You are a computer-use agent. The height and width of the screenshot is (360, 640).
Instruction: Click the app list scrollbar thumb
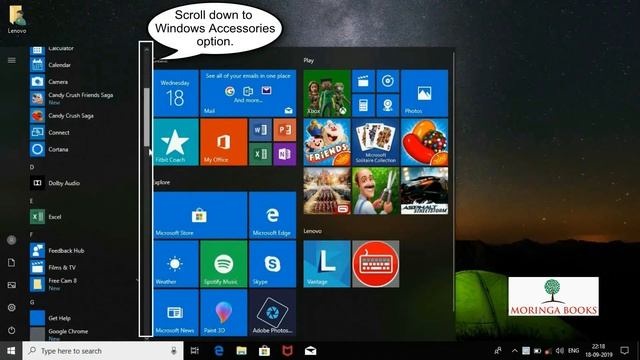(x=147, y=117)
